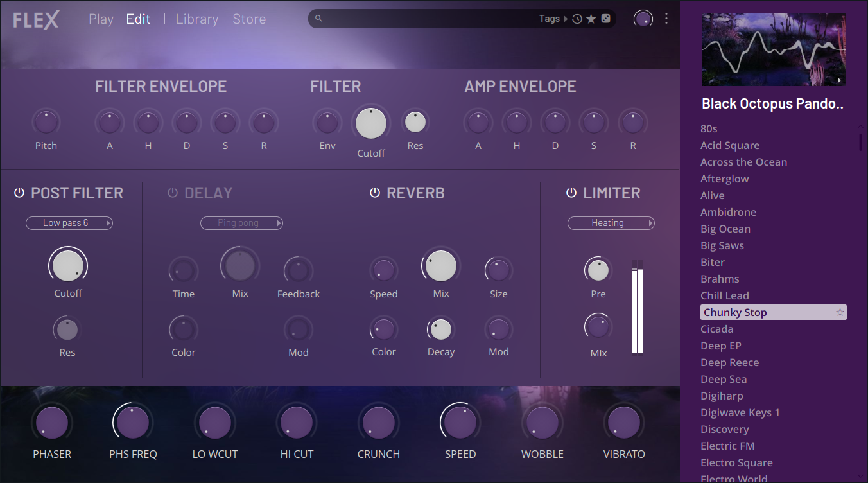Screen dimensions: 868x483
Task: Open the Store tab
Action: click(x=249, y=19)
